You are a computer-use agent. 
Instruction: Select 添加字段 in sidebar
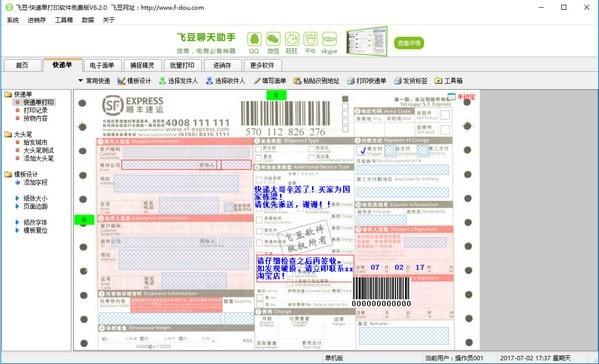[35, 183]
